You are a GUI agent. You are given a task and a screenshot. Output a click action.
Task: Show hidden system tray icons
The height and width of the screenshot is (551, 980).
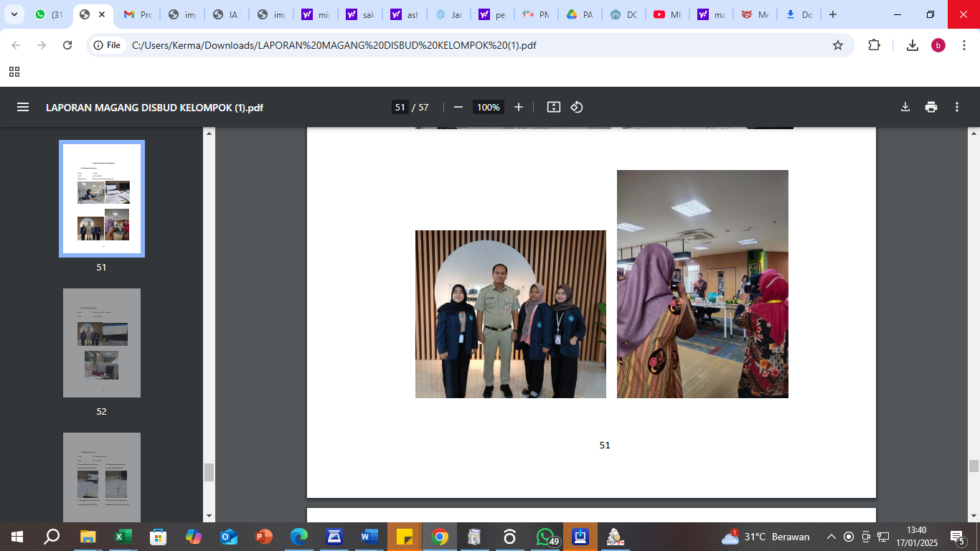point(831,537)
